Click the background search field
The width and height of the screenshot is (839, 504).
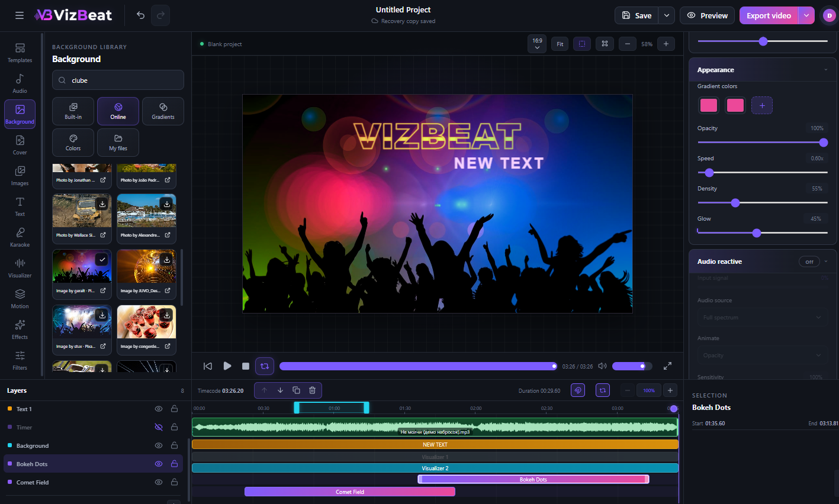[x=118, y=80]
